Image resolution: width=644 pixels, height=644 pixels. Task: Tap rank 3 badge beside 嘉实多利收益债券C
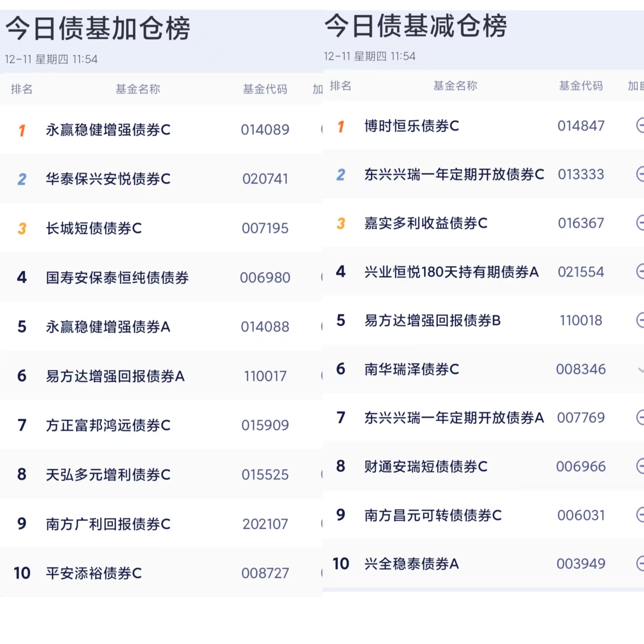click(341, 223)
